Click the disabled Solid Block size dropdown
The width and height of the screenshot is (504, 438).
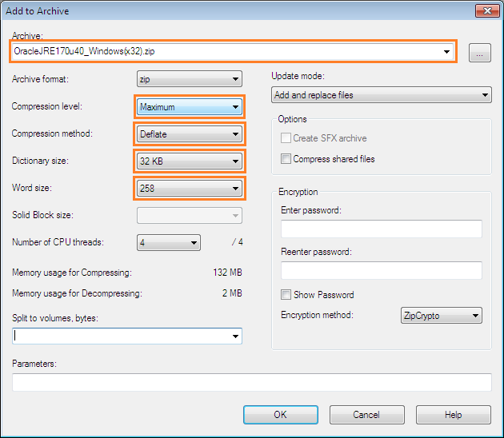coord(190,215)
